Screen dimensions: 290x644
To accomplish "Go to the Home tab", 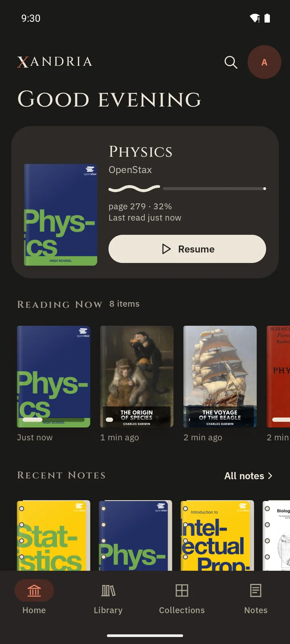I will (34, 599).
